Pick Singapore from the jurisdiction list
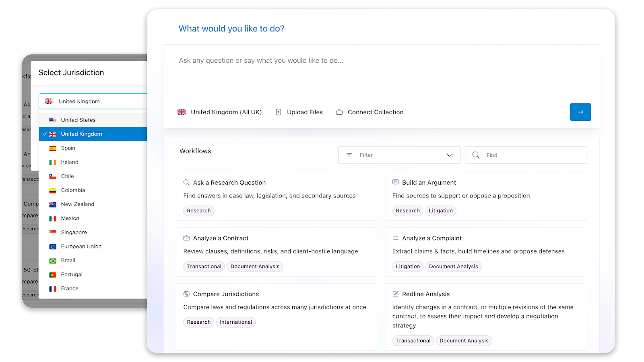The height and width of the screenshot is (362, 644). pyautogui.click(x=74, y=232)
